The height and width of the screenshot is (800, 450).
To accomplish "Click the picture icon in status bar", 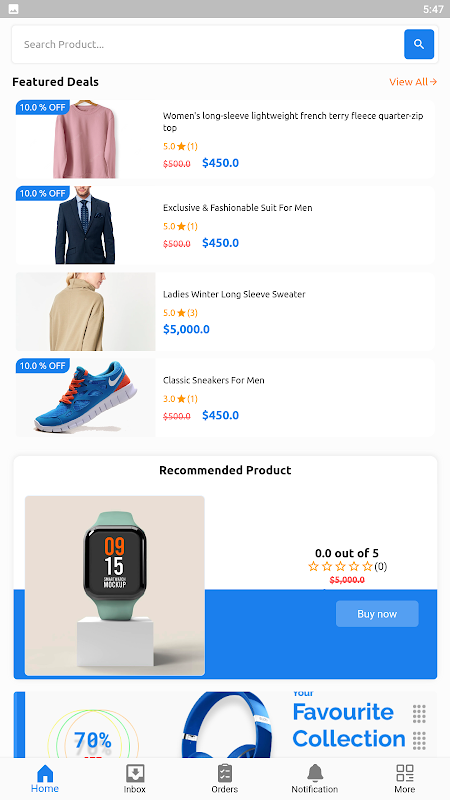I will click(x=14, y=9).
